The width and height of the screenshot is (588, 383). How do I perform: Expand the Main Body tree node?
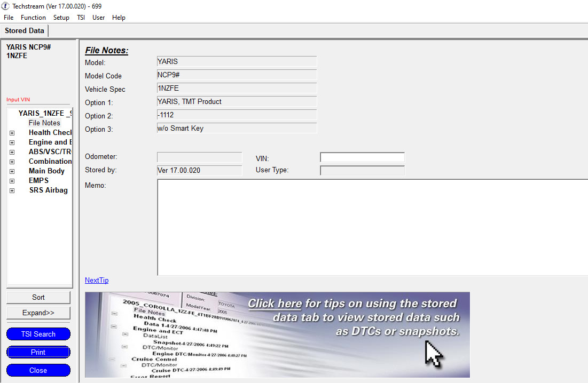[12, 171]
